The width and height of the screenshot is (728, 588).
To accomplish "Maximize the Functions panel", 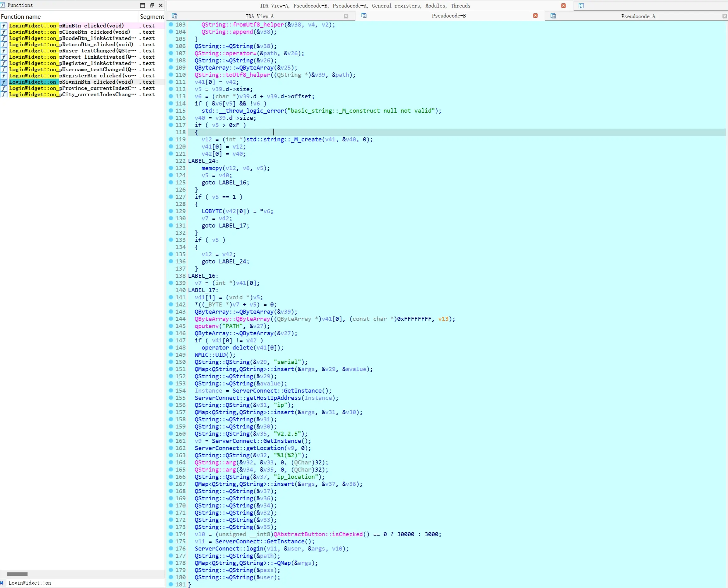I will coord(143,5).
